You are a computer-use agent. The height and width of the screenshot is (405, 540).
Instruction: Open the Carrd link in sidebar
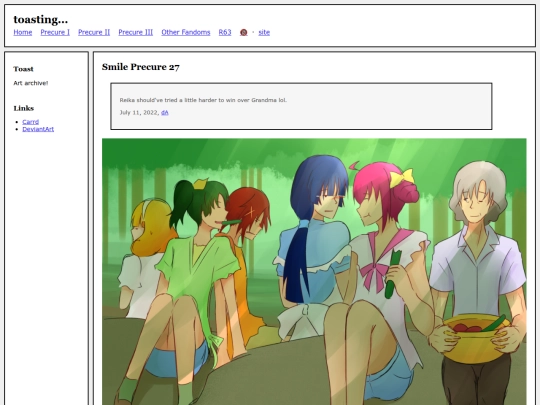click(x=31, y=122)
